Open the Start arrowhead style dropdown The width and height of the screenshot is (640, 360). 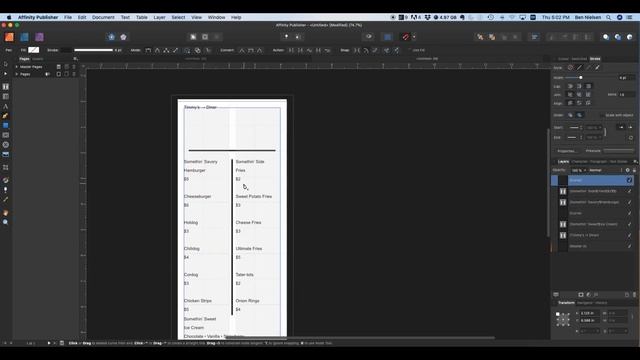tap(575, 128)
